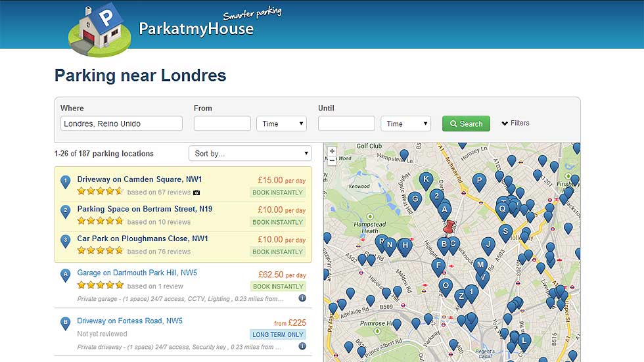Click 'from £225' price
Screen dimensions: 644x362
tap(290, 323)
